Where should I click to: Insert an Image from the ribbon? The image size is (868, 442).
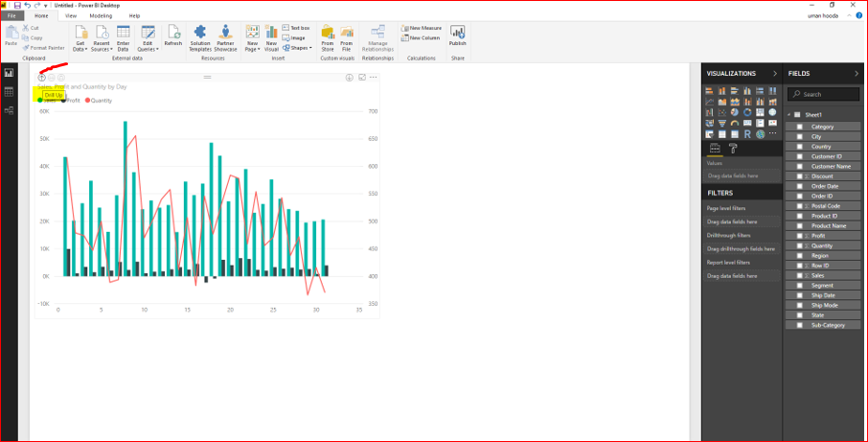pyautogui.click(x=293, y=37)
